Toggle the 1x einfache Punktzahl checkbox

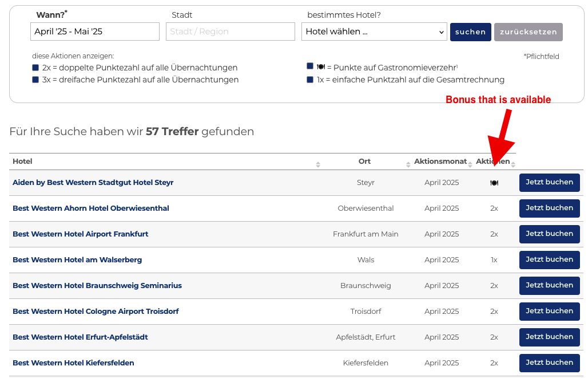coord(310,80)
